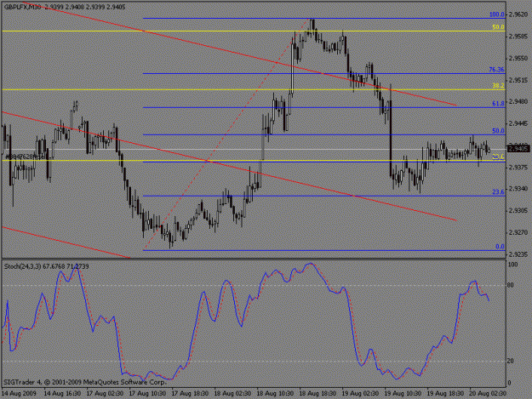Click price 2.9480 on the price axis

tap(518, 102)
